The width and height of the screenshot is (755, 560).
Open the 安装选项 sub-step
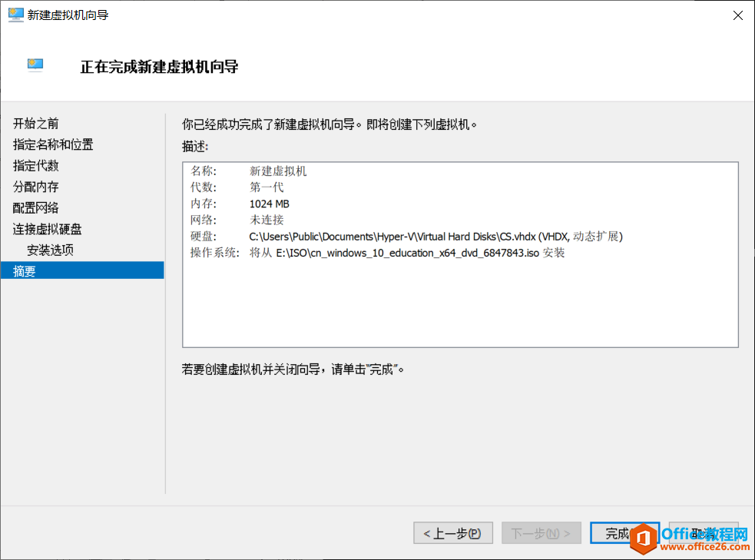coord(50,250)
